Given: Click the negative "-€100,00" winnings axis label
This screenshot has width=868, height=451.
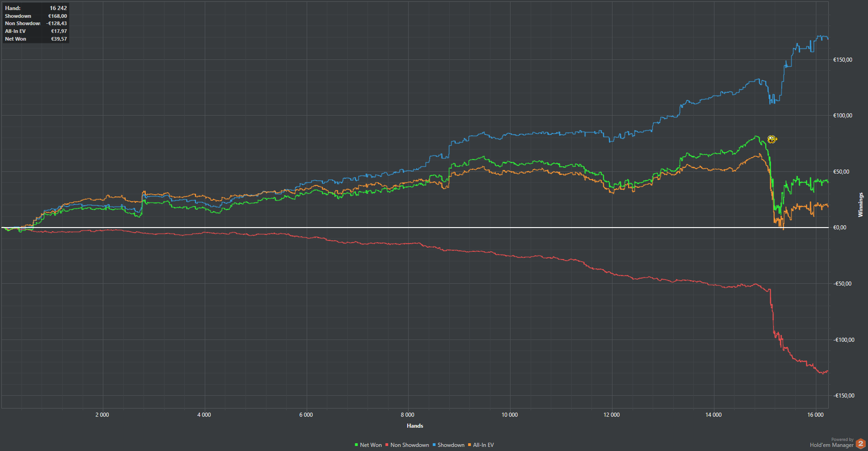Looking at the screenshot, I should point(844,340).
